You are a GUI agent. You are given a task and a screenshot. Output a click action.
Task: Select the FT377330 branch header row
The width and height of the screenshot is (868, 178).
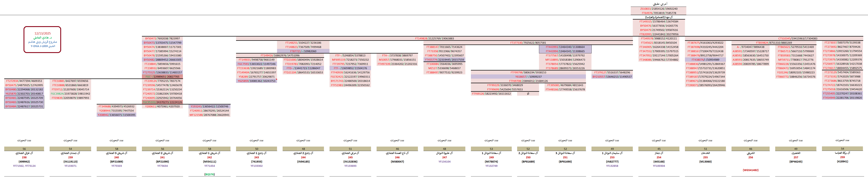[528, 43]
